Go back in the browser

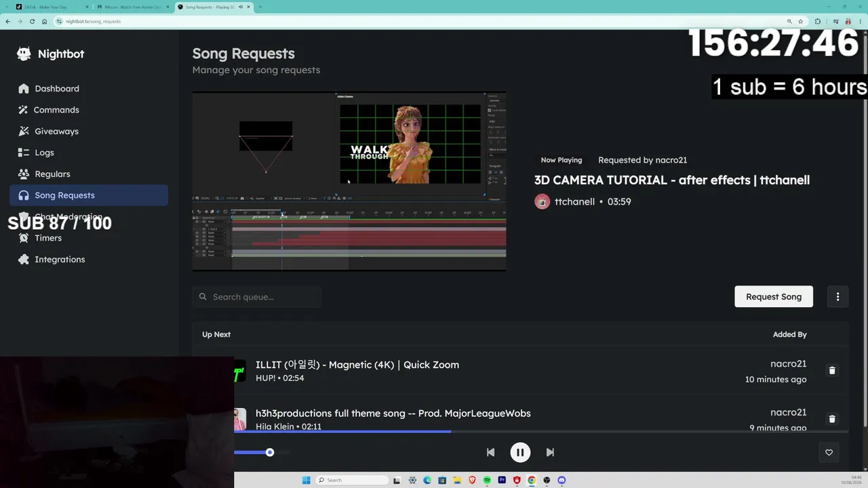coord(8,21)
